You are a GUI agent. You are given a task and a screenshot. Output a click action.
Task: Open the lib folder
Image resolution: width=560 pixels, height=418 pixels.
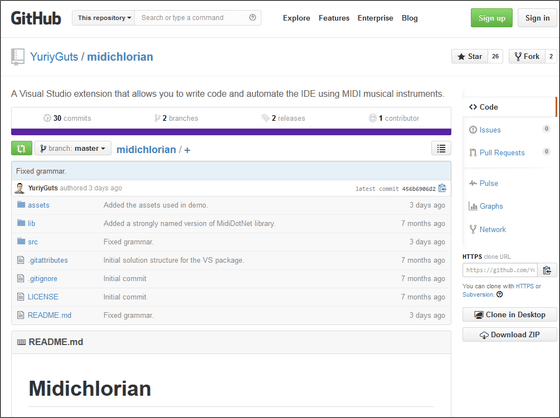pyautogui.click(x=31, y=223)
